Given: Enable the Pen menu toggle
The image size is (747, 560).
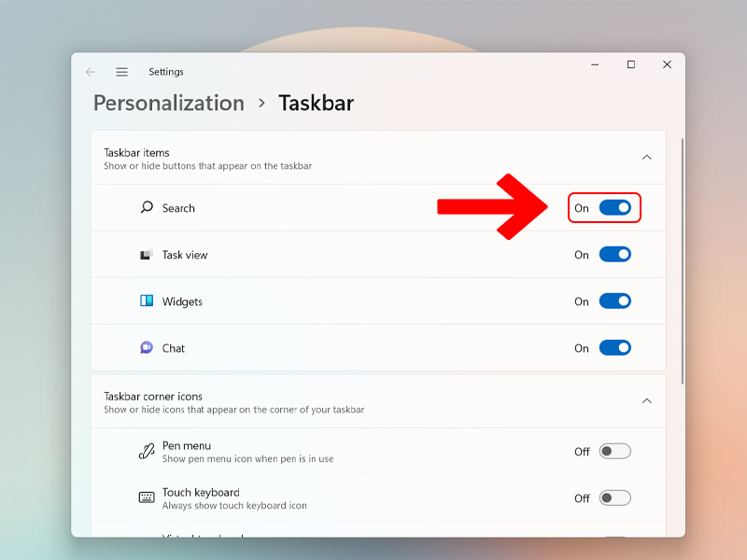Looking at the screenshot, I should [x=614, y=452].
